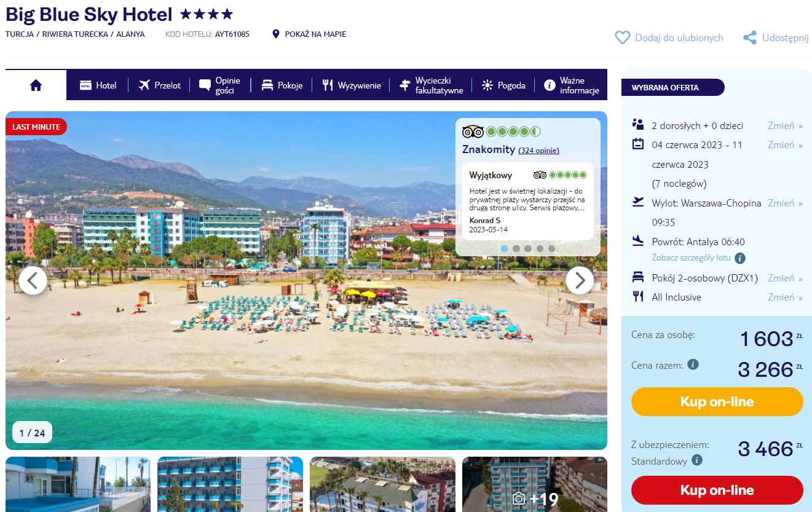Show the next photo
The width and height of the screenshot is (812, 512).
coord(580,281)
